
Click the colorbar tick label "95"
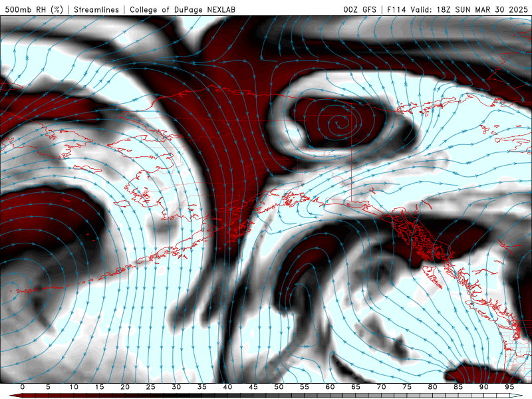(509, 387)
